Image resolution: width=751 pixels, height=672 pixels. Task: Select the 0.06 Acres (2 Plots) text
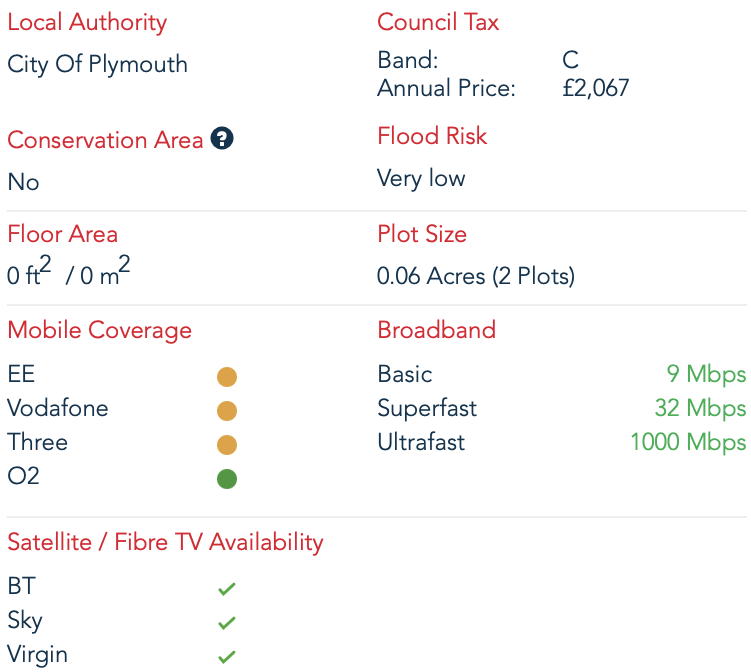[x=476, y=276]
